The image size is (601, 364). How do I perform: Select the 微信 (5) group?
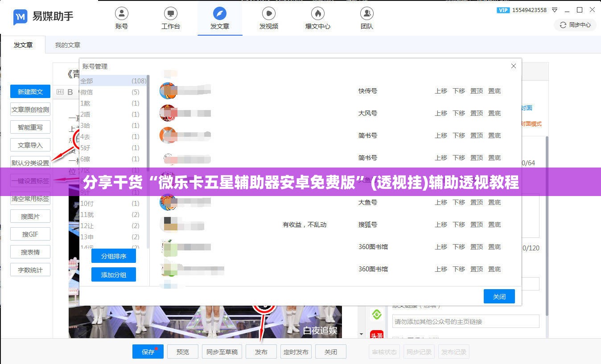113,92
